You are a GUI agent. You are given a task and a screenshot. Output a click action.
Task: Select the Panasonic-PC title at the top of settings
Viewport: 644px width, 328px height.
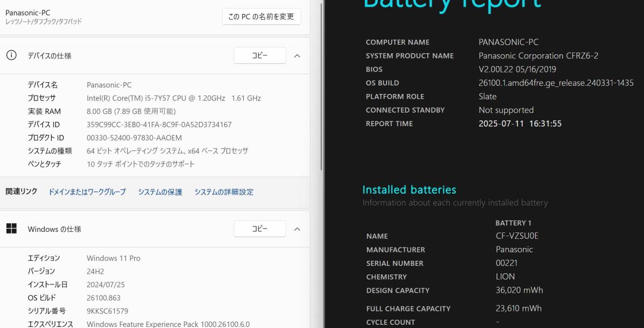tap(28, 12)
